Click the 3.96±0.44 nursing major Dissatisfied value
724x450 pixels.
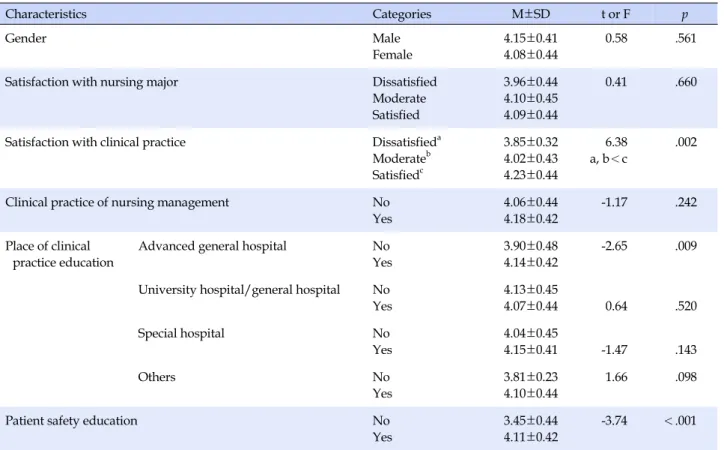531,82
